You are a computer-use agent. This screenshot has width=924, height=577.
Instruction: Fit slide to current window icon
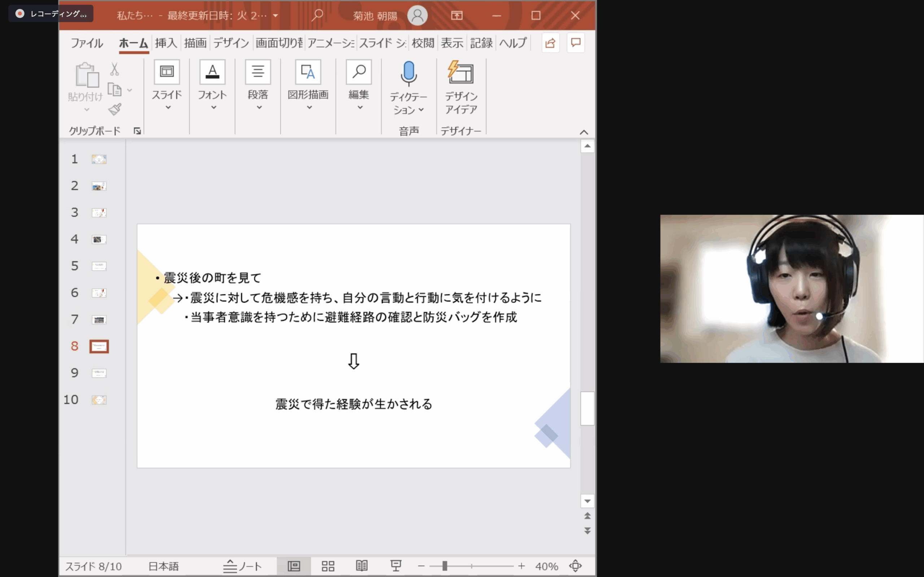click(575, 566)
